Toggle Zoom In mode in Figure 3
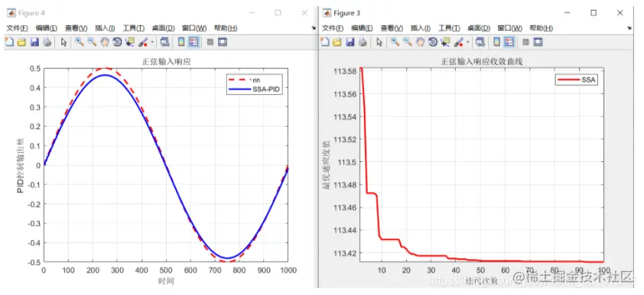This screenshot has height=295, width=644. pyautogui.click(x=395, y=42)
